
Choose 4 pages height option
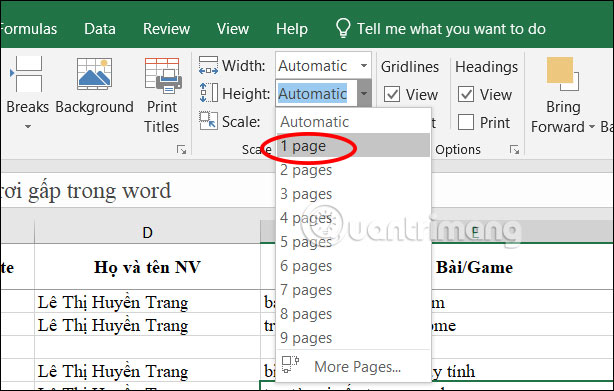pyautogui.click(x=353, y=218)
